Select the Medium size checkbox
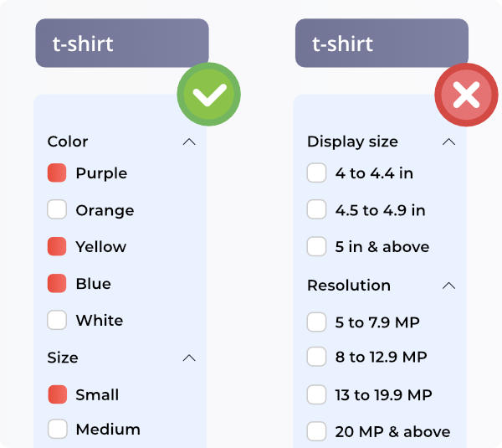This screenshot has height=448, width=502. [x=57, y=430]
